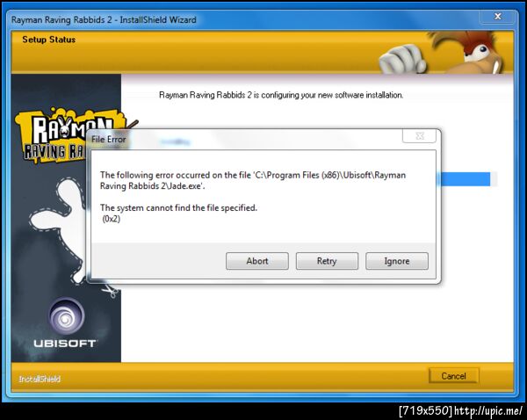Click the InstallShield label at bottom

tap(40, 379)
